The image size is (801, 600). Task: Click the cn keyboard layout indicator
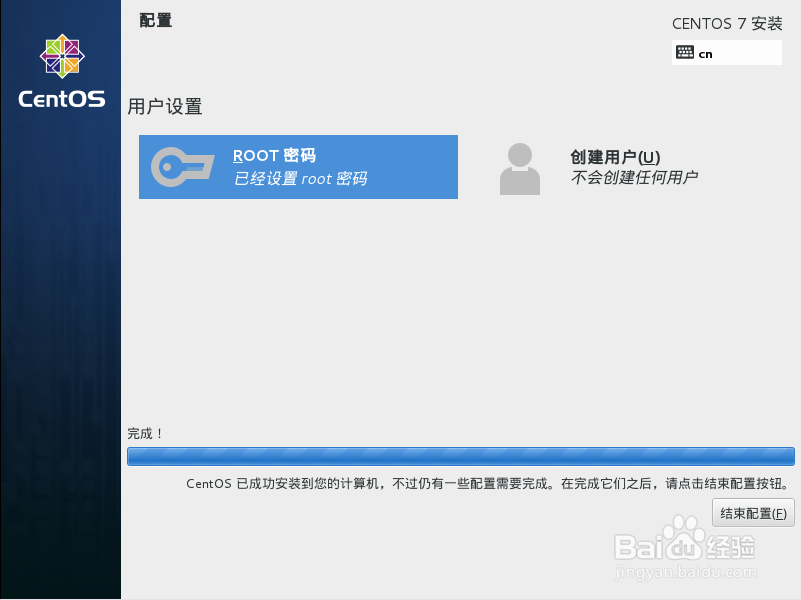[x=726, y=53]
